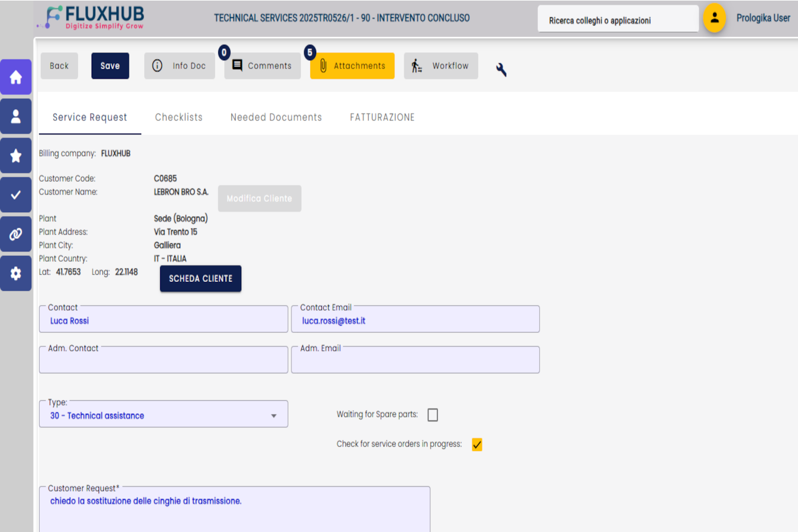Open the FATTURAZIONE tab

[x=382, y=117]
